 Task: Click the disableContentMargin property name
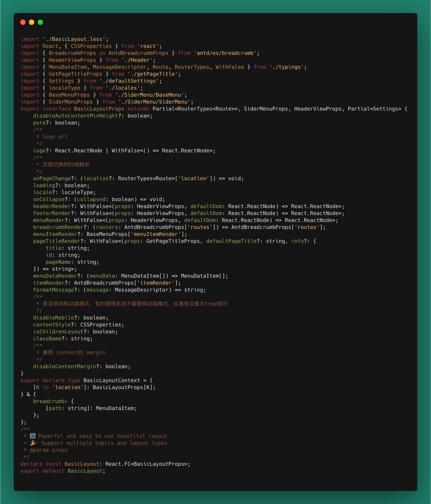coord(65,366)
